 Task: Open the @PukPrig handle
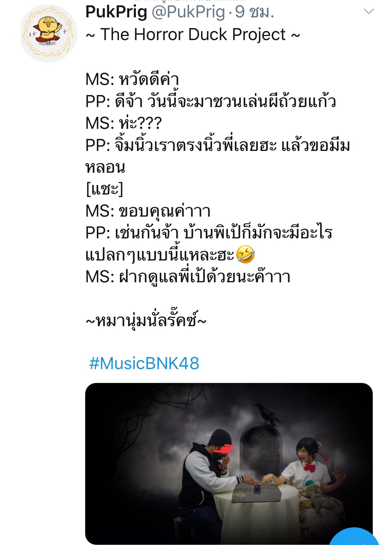(188, 12)
